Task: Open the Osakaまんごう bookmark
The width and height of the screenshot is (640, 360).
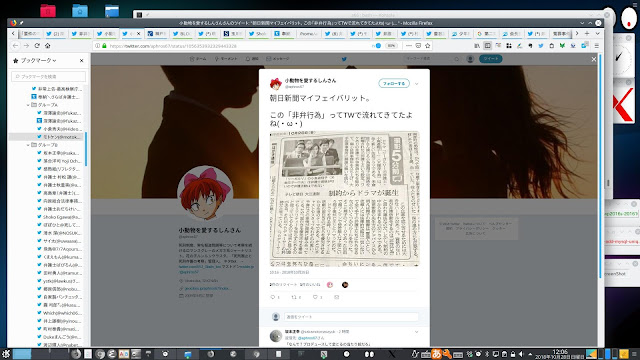Action: pos(59,337)
